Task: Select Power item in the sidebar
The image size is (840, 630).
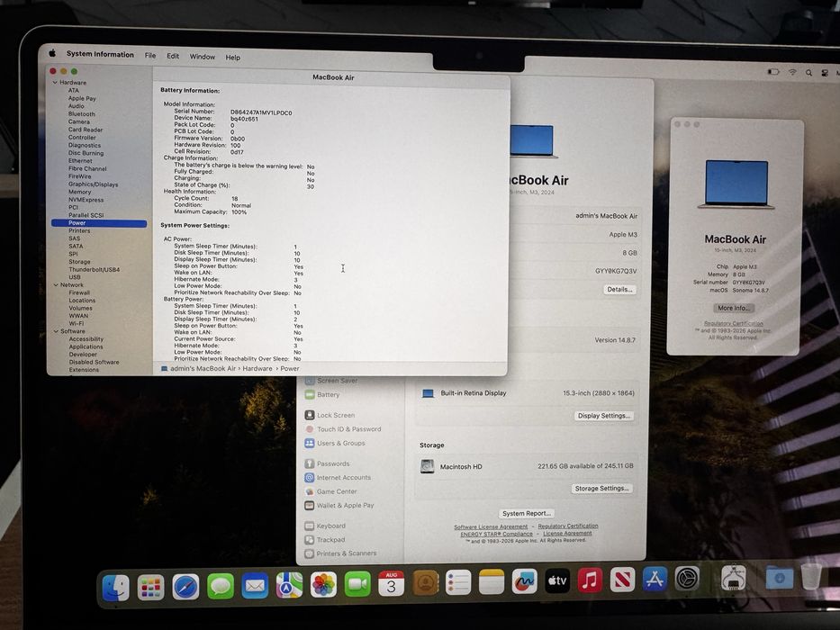Action: tap(99, 223)
